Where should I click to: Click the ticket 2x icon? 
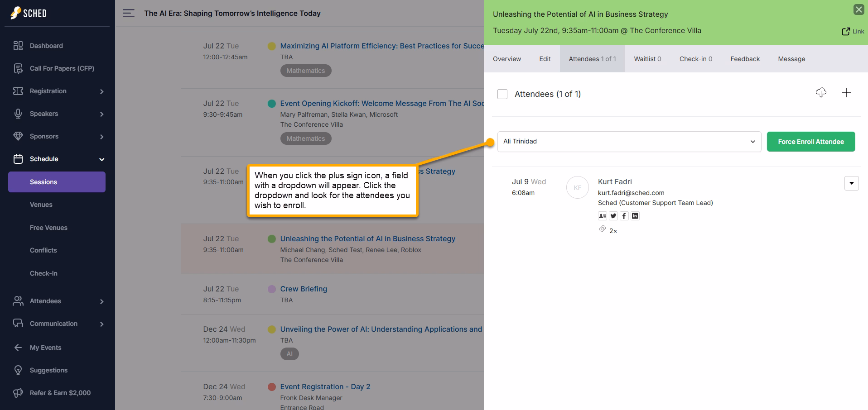[x=603, y=229]
